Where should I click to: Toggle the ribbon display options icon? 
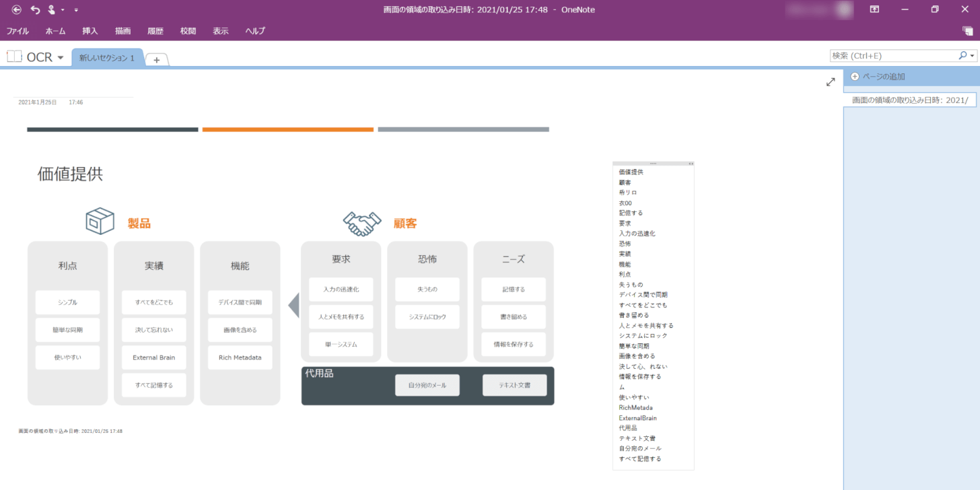coord(874,9)
